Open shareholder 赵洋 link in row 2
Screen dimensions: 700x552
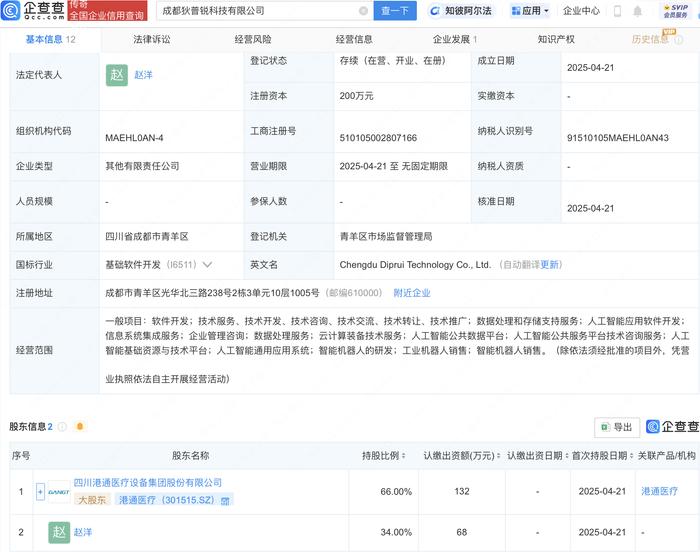(x=83, y=532)
